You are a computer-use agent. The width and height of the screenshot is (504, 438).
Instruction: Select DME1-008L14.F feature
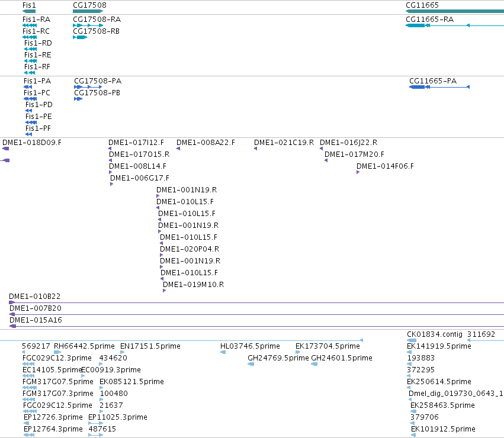[137, 166]
